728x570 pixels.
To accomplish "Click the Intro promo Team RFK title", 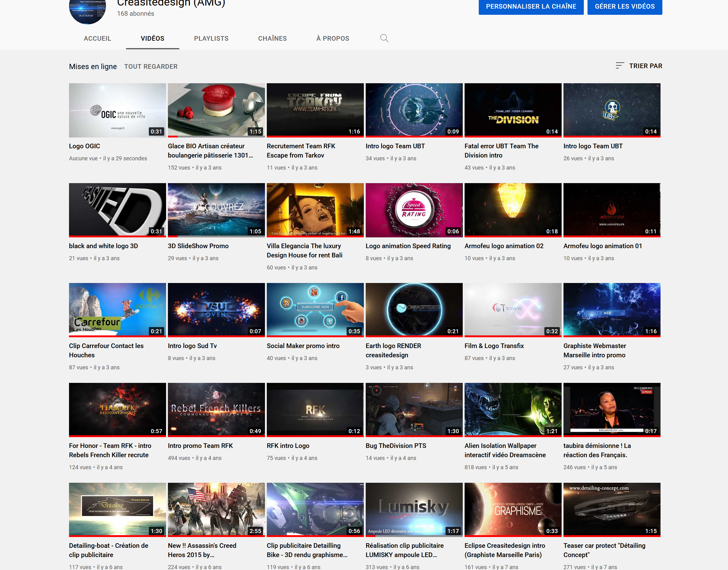I will pos(200,445).
